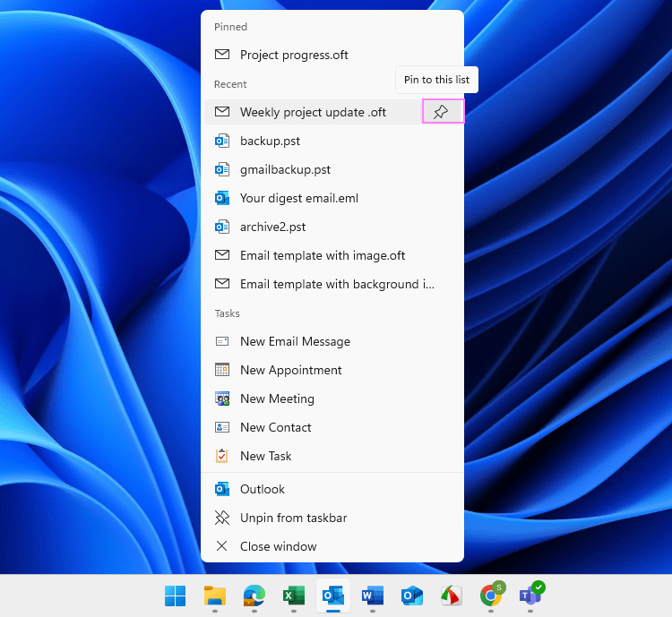The image size is (672, 617).
Task: Open File Explorer from taskbar
Action: coord(215,596)
